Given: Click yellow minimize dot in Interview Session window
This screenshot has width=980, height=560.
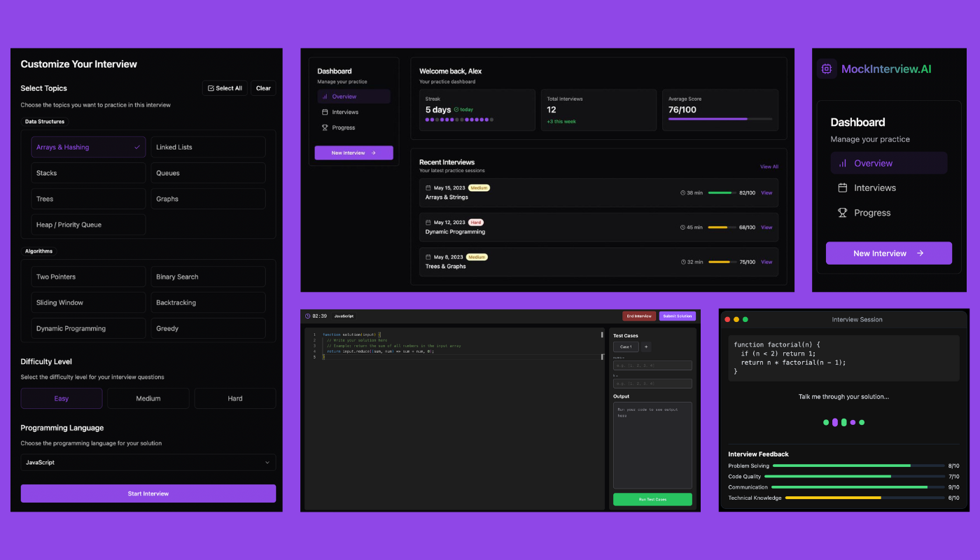Looking at the screenshot, I should pos(736,319).
